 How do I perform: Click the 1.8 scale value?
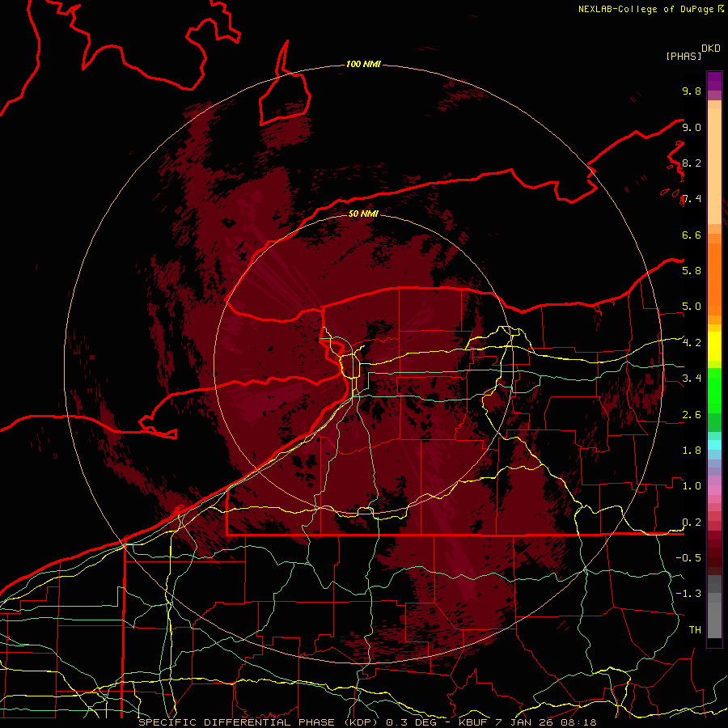692,451
